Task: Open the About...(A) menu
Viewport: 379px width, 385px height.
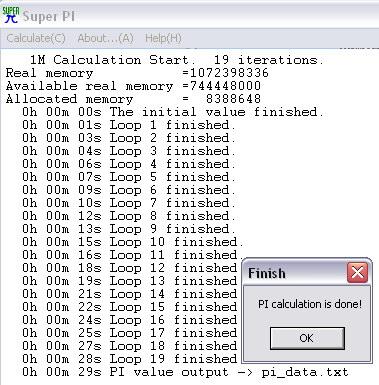Action: [105, 38]
